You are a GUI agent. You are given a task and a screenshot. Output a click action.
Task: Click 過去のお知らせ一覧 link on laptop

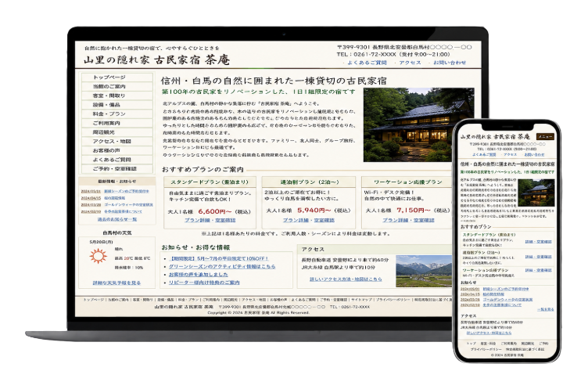click(117, 219)
